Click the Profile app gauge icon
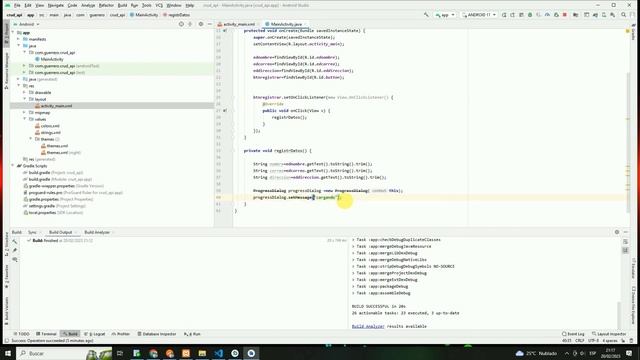The image size is (640, 360). coord(547,15)
